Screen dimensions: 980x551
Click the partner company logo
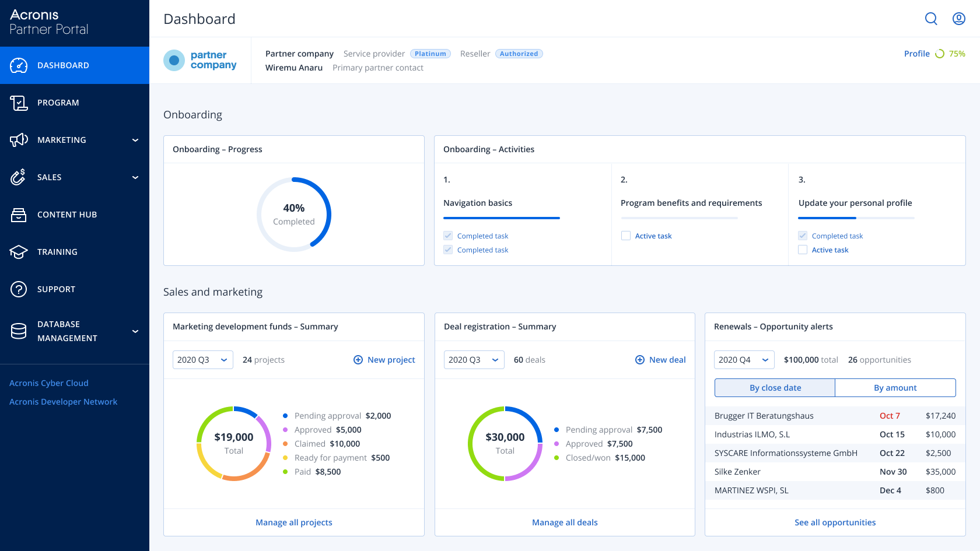(x=200, y=60)
